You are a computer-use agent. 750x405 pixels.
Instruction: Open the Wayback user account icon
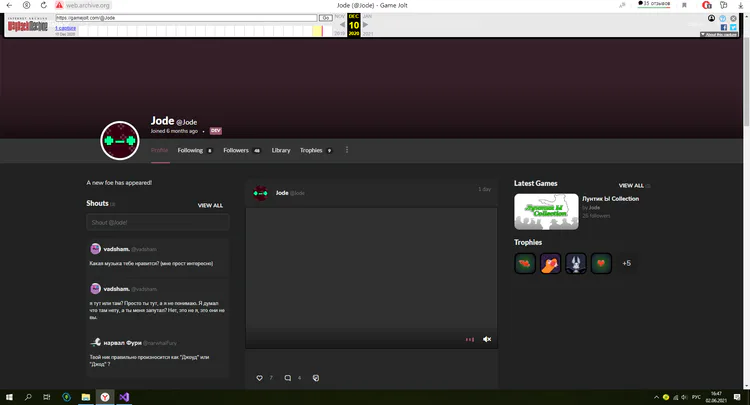[711, 18]
